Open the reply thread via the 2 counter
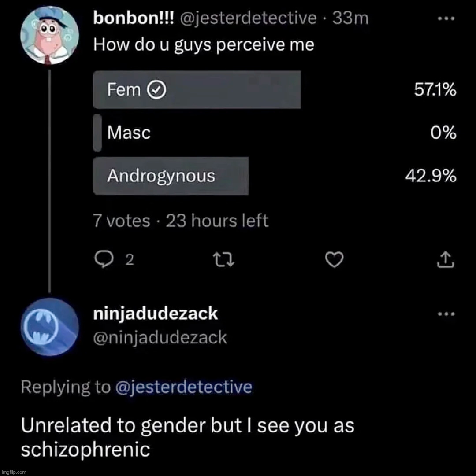 pos(128,260)
